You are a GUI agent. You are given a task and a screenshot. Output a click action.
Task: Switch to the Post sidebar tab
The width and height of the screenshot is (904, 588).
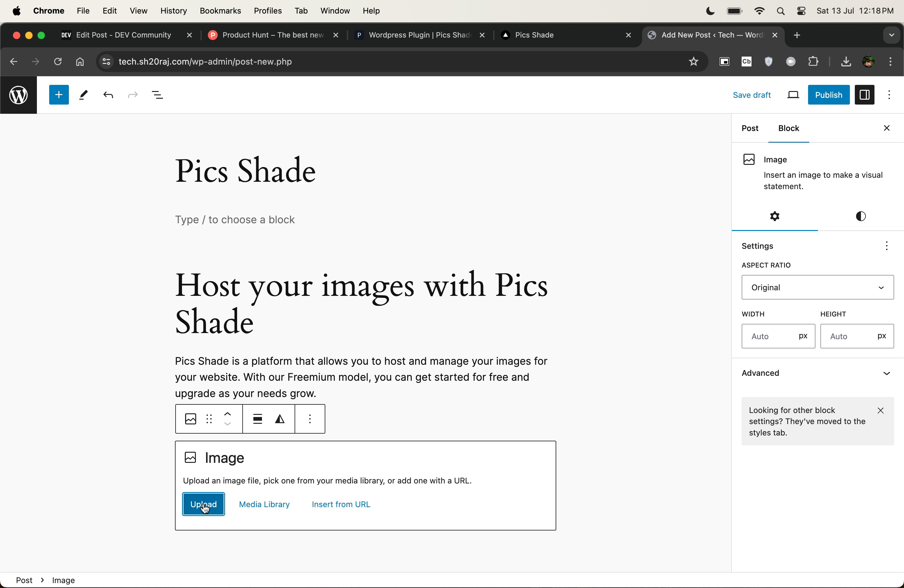(750, 128)
